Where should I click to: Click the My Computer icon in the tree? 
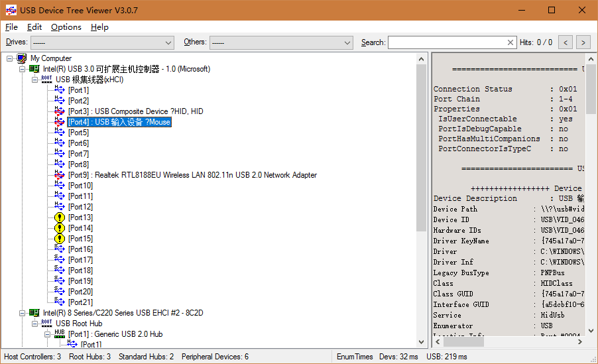[22, 58]
